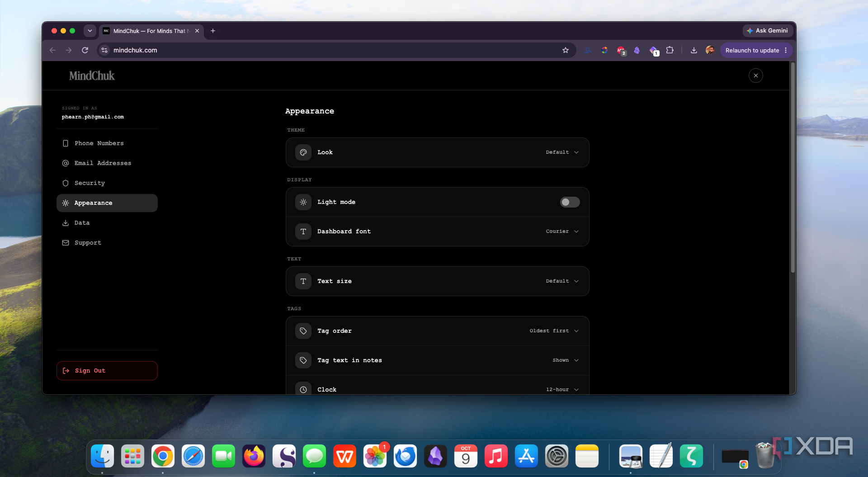Viewport: 868px width, 477px height.
Task: Open the tab search dropdown arrow
Action: (90, 31)
